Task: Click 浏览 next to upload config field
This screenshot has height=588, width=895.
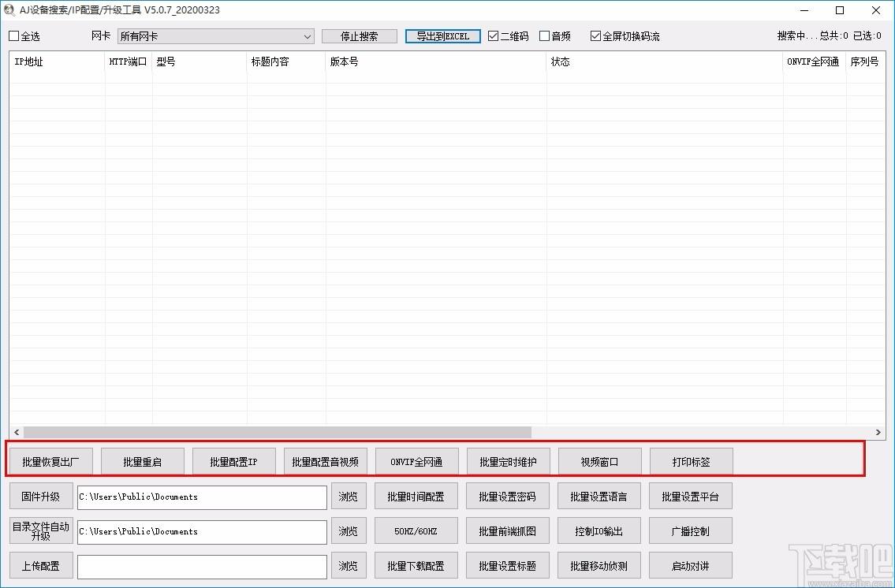Action: (x=349, y=566)
